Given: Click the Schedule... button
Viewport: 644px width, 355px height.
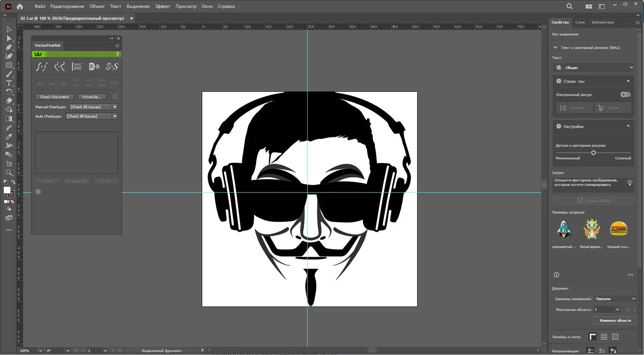Looking at the screenshot, I should (x=92, y=97).
